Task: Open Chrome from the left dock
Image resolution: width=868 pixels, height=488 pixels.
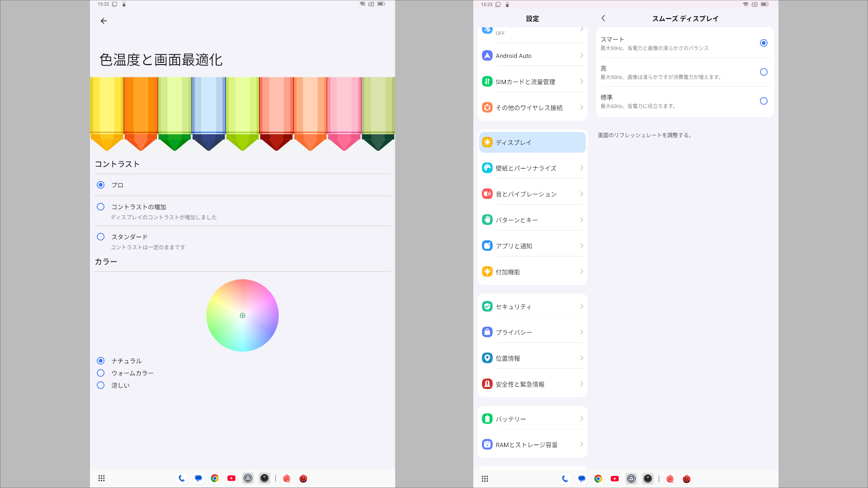Action: pyautogui.click(x=215, y=478)
